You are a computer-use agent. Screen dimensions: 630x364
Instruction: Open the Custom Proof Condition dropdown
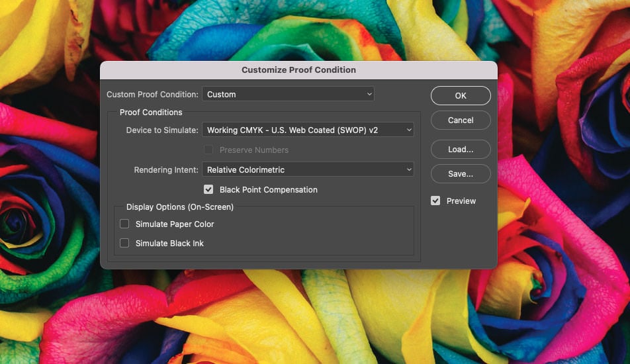tap(288, 95)
